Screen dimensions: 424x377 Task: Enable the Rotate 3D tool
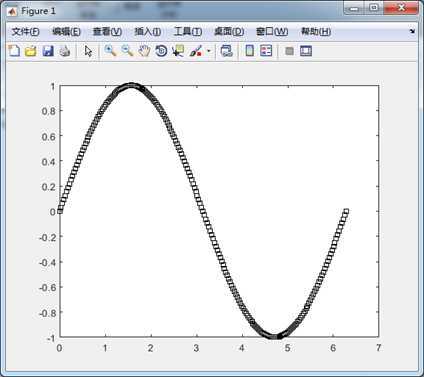(x=161, y=51)
